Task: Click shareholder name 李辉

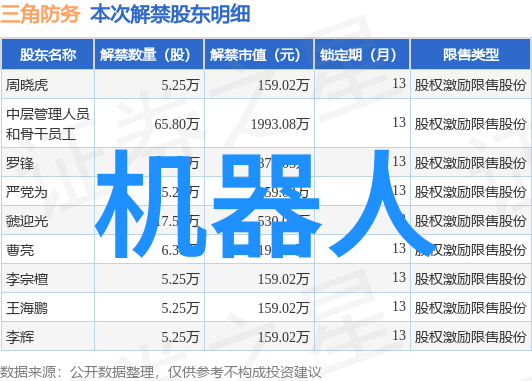Action: (20, 338)
